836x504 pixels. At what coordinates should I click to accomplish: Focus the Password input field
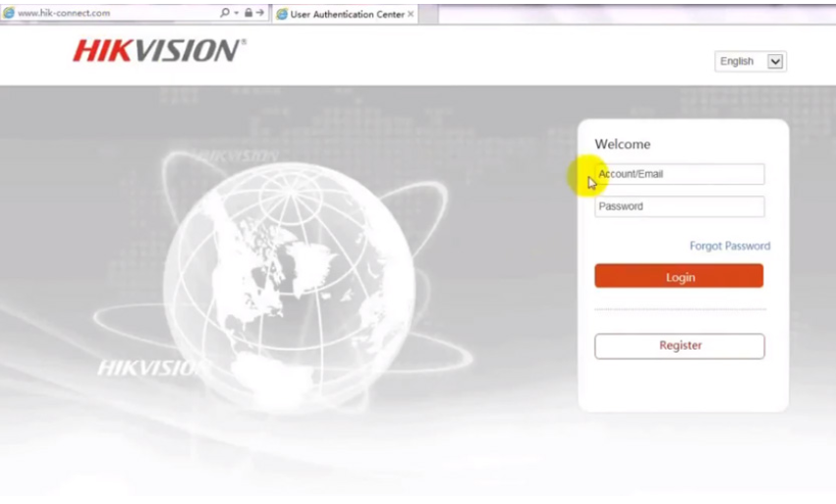(679, 207)
